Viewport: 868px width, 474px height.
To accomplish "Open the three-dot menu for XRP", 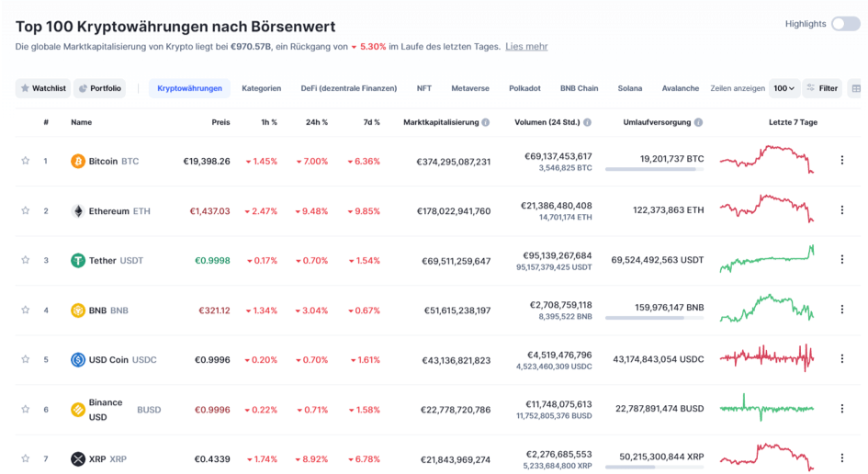I will point(842,458).
